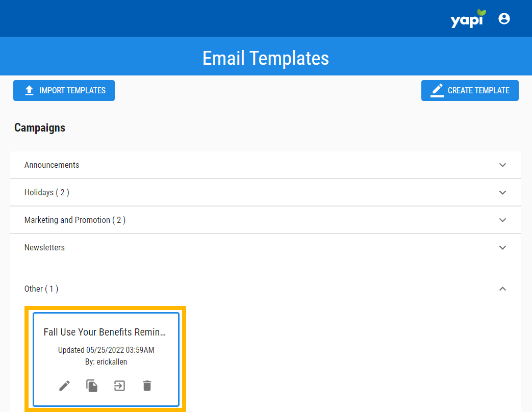Click the move-to-campaign arrow icon on the template card
Image resolution: width=532 pixels, height=412 pixels.
point(119,385)
